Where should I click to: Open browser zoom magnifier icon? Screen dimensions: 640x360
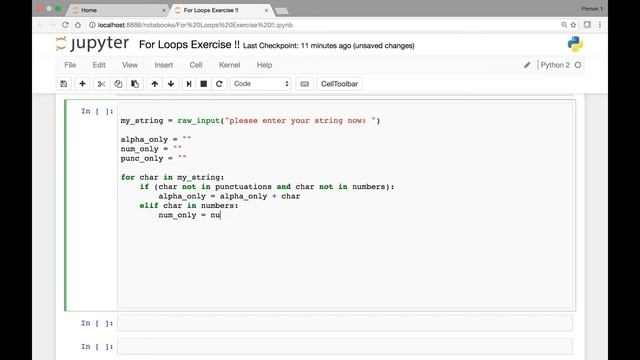(x=564, y=25)
